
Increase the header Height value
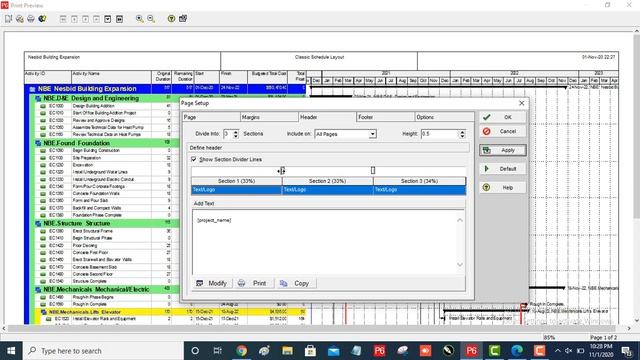point(462,131)
